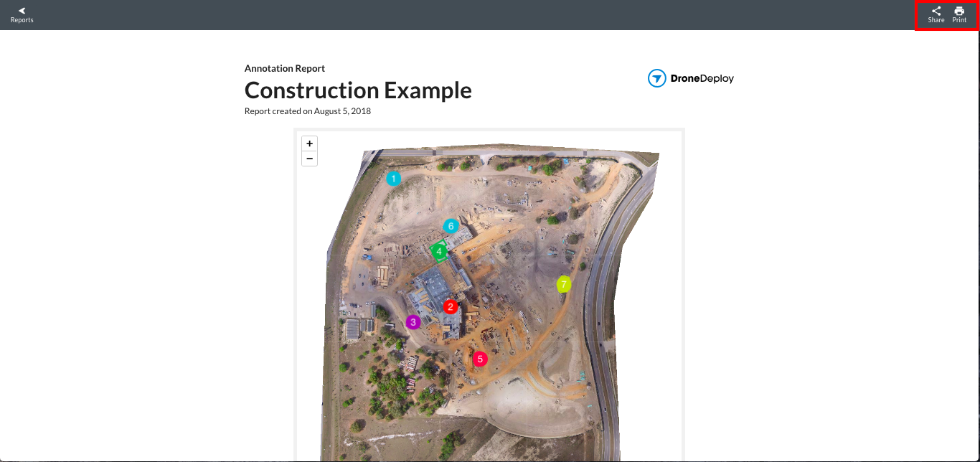Click the Annotation Report heading
Image resolution: width=980 pixels, height=462 pixels.
[285, 68]
